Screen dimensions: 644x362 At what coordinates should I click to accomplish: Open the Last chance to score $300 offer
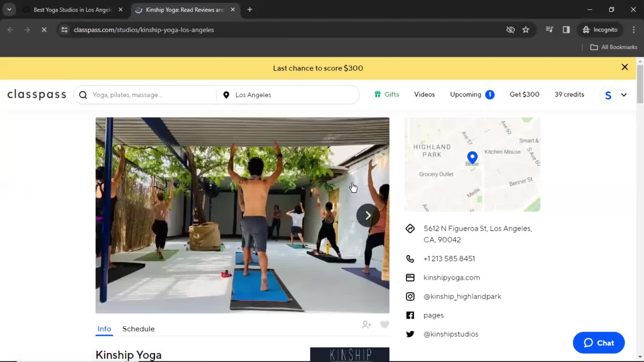[318, 68]
